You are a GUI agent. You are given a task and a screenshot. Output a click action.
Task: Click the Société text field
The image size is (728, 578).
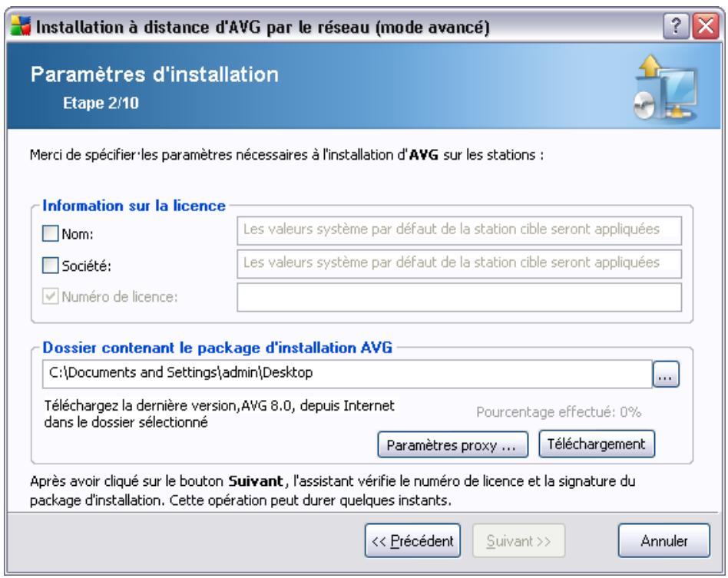(459, 264)
